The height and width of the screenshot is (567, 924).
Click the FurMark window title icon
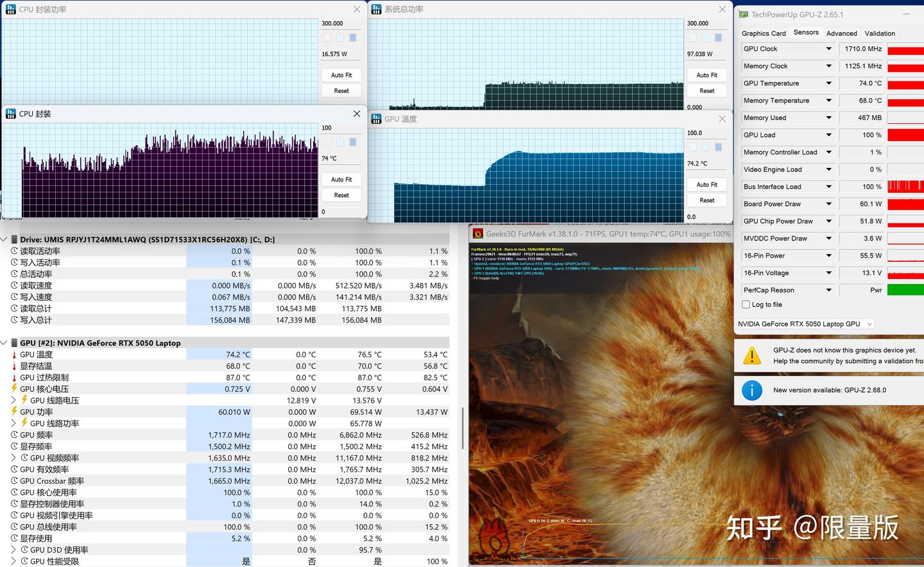(477, 234)
